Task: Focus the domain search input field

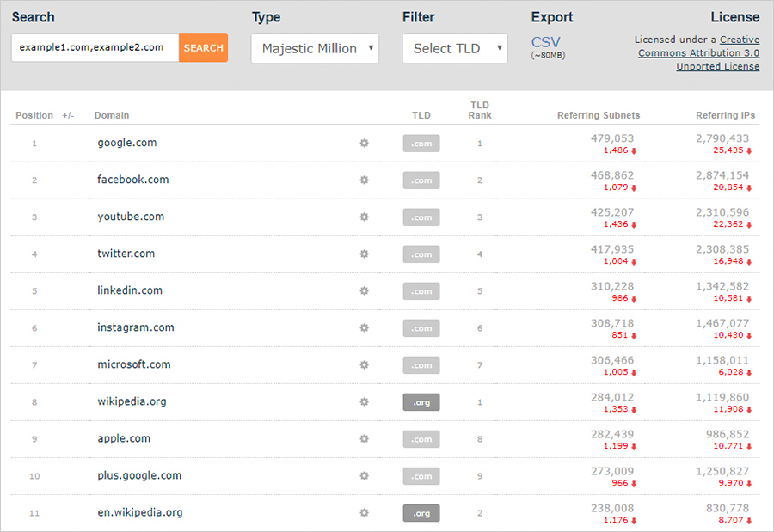Action: [x=95, y=48]
